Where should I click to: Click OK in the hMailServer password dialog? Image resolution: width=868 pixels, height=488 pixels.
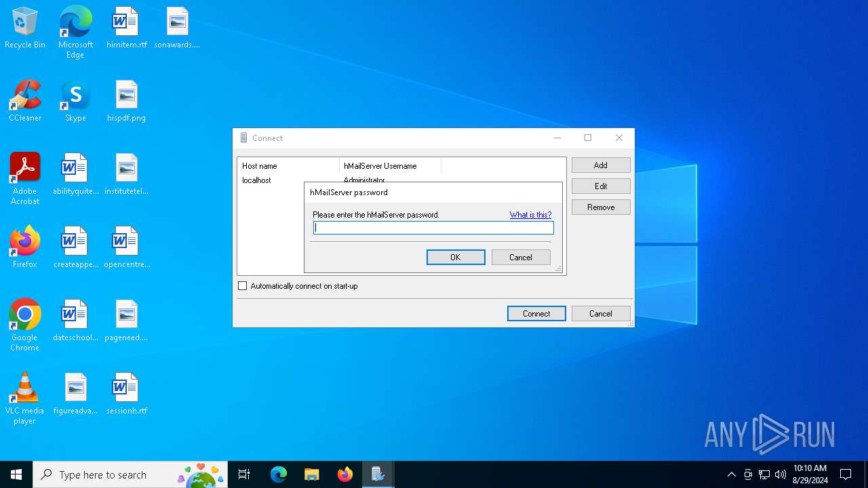point(456,258)
